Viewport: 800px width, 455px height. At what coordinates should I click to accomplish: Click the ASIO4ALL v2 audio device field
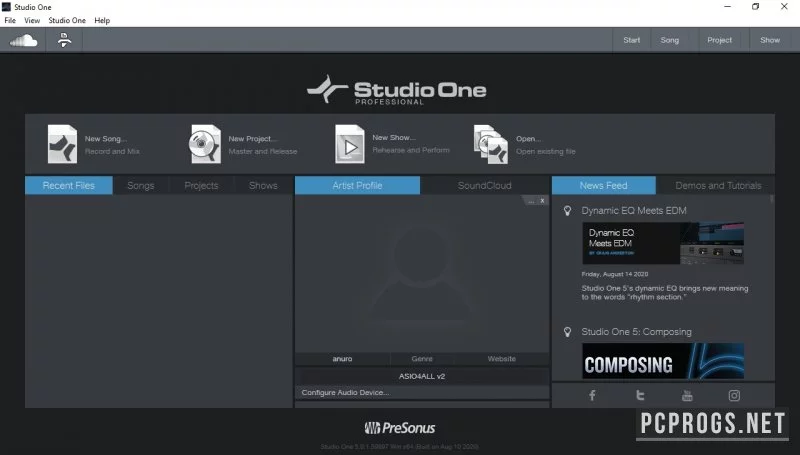(x=422, y=376)
